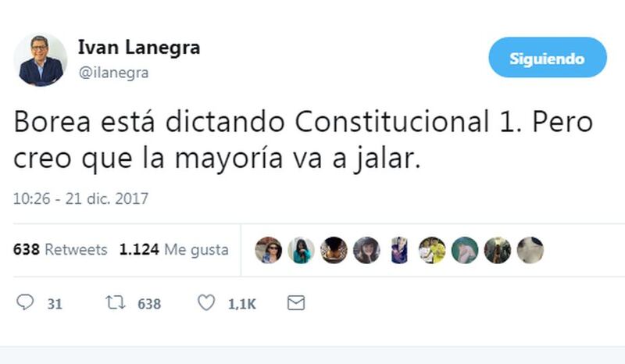The height and width of the screenshot is (364, 625).
Task: Open liker avatar with yellow jersey
Action: click(x=432, y=250)
